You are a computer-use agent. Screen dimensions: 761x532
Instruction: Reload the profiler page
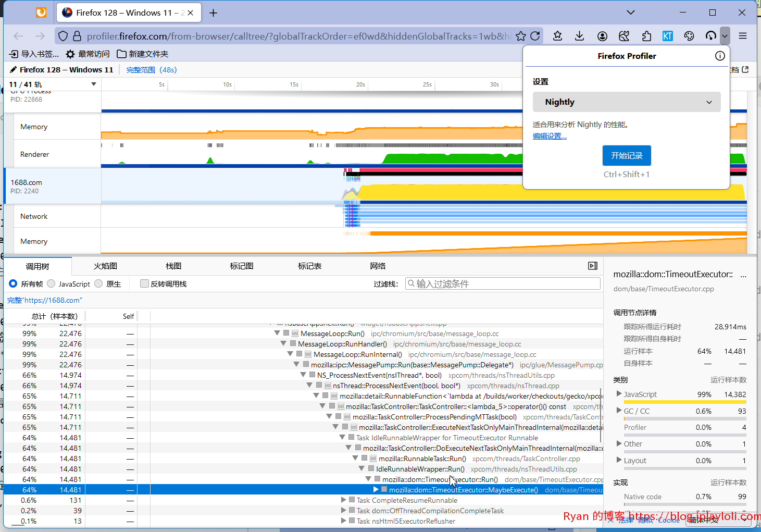point(535,36)
